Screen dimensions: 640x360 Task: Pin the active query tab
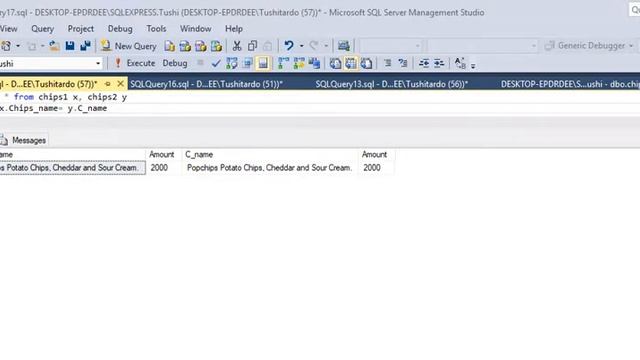click(108, 84)
